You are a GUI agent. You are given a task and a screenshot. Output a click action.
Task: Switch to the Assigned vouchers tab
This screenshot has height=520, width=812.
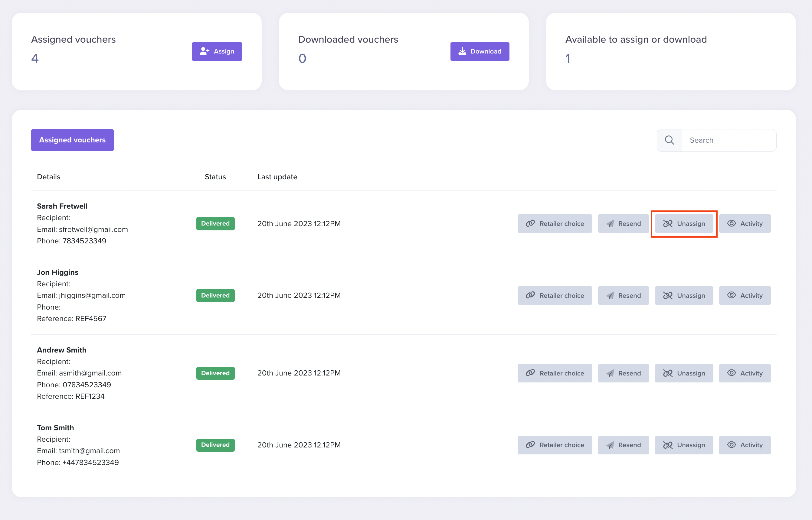pos(72,140)
